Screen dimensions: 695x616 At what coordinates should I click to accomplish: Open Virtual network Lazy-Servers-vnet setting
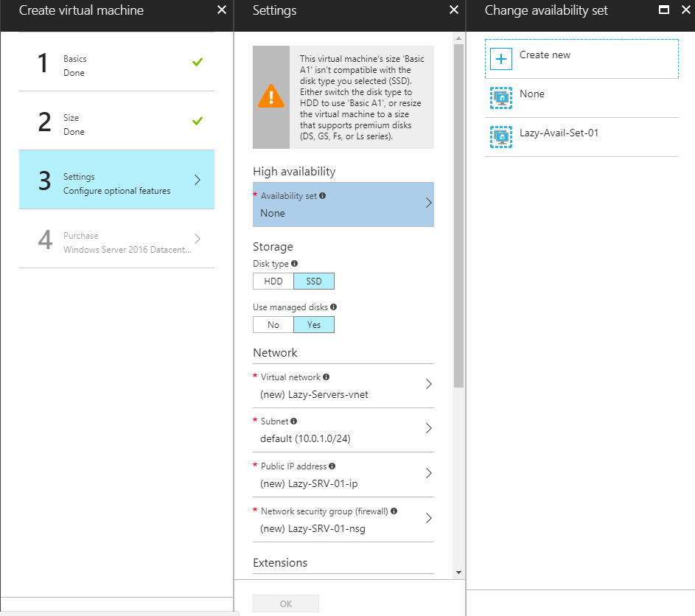[x=343, y=385]
